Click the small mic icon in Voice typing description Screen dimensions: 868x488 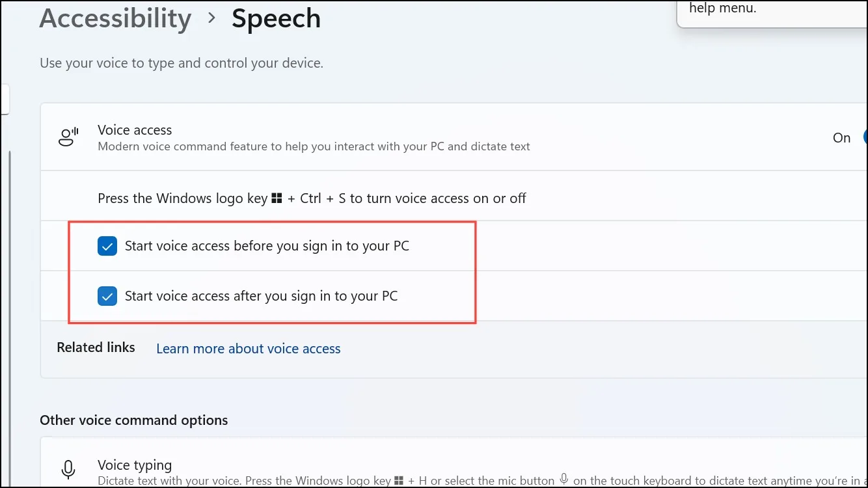click(563, 480)
